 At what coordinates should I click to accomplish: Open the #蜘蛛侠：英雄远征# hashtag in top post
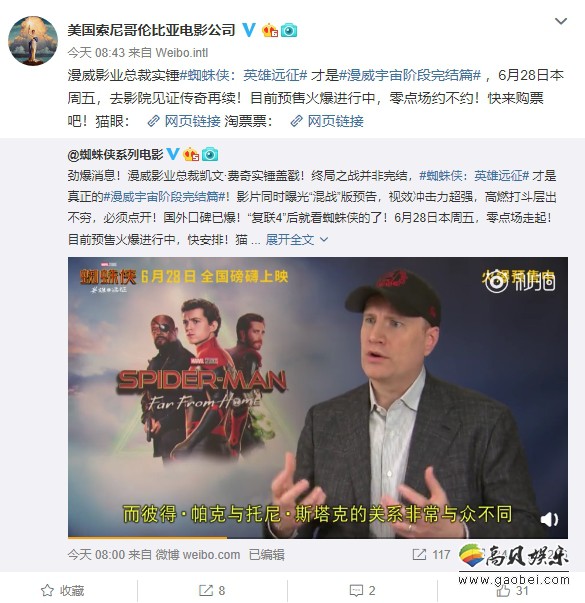243,75
